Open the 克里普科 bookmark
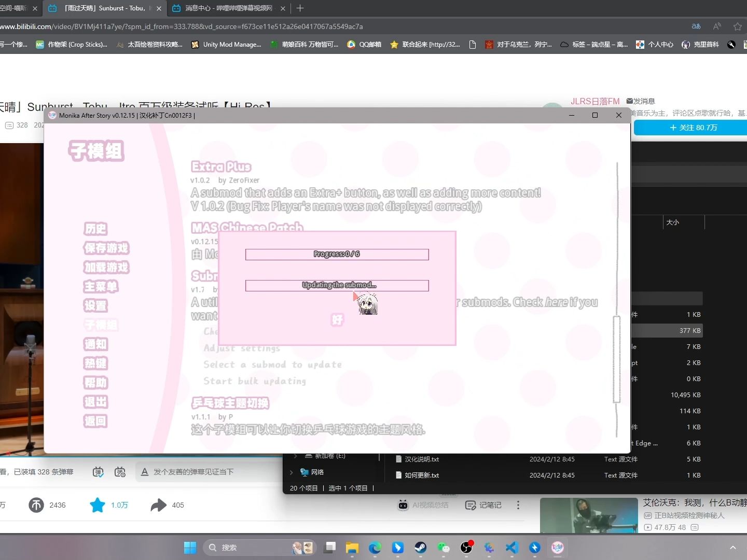The width and height of the screenshot is (747, 560). tap(700, 45)
